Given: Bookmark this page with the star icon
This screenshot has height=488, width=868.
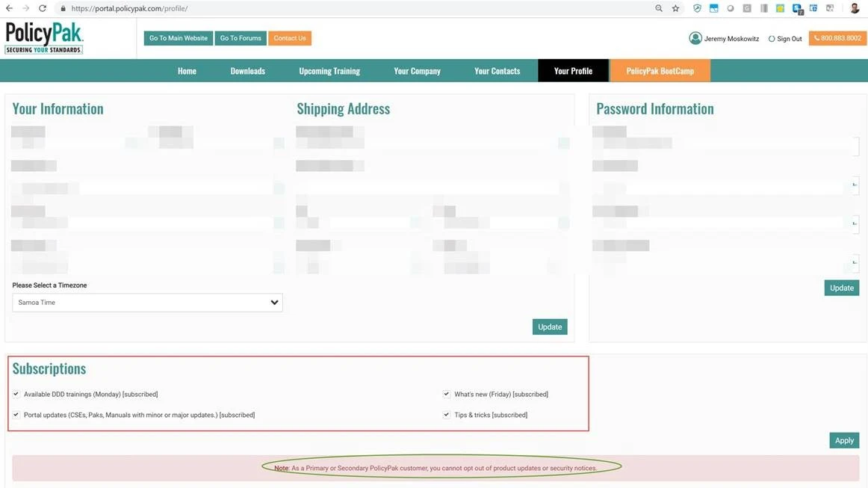Looking at the screenshot, I should point(675,8).
